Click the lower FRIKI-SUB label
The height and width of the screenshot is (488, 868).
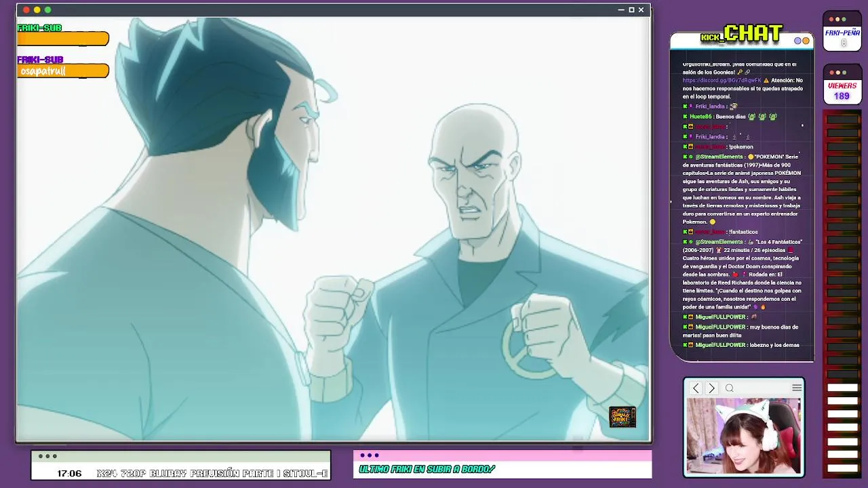[40, 60]
